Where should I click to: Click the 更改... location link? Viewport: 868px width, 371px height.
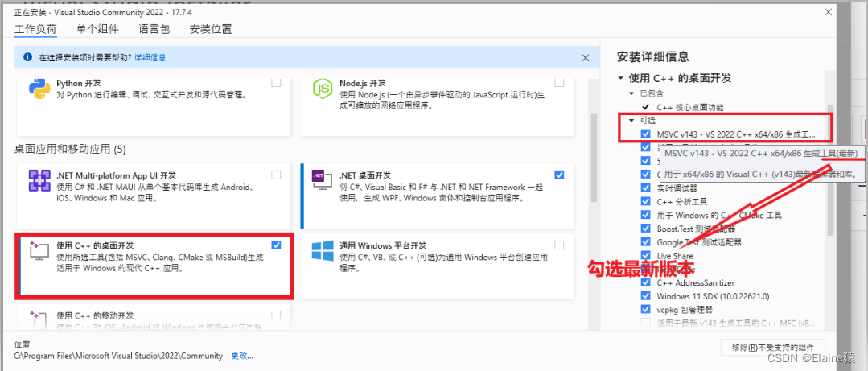(242, 356)
